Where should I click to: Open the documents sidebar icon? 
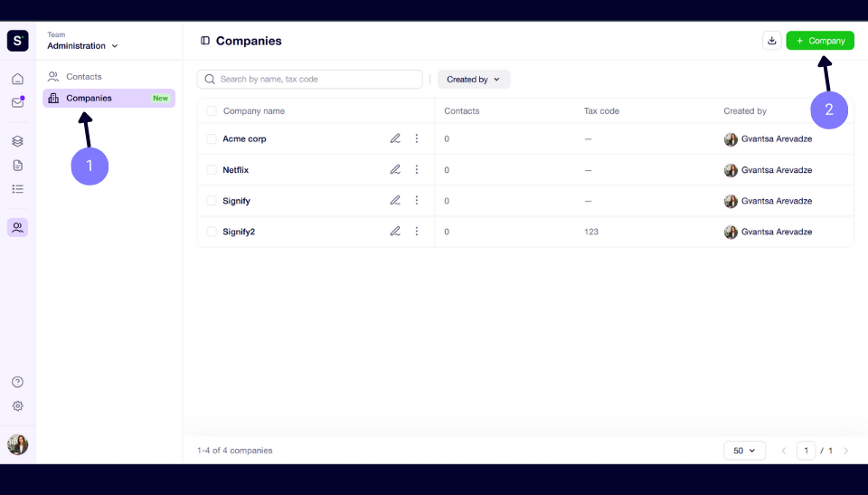click(18, 166)
